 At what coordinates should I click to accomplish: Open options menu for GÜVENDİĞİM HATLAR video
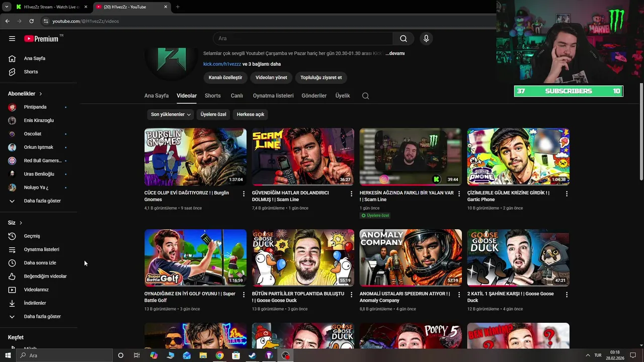point(351,194)
